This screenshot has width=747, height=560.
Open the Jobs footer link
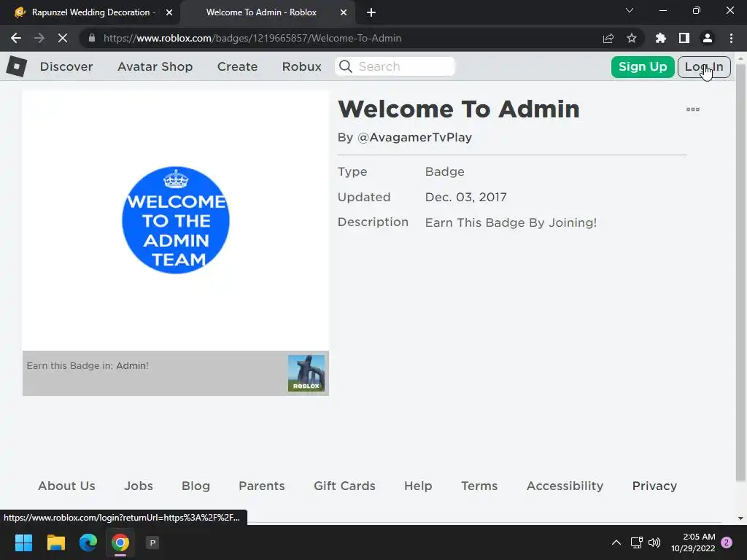(x=139, y=486)
